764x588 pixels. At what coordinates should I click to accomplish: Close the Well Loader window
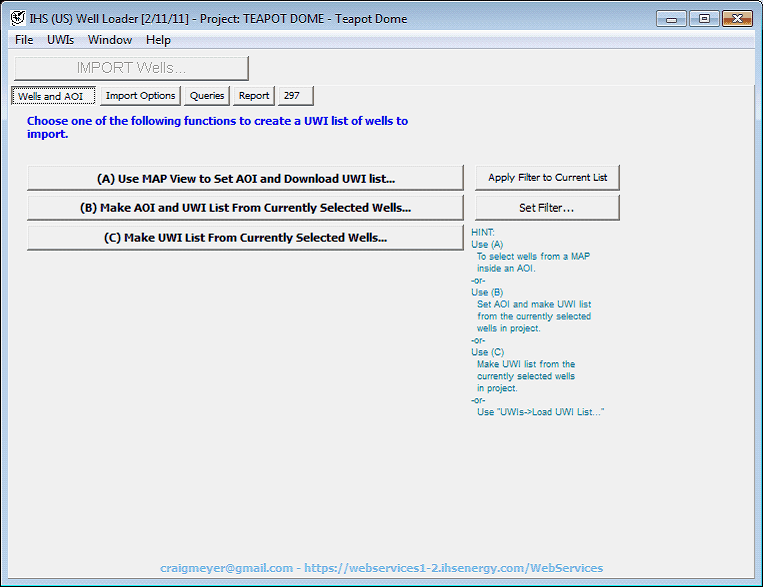click(737, 19)
